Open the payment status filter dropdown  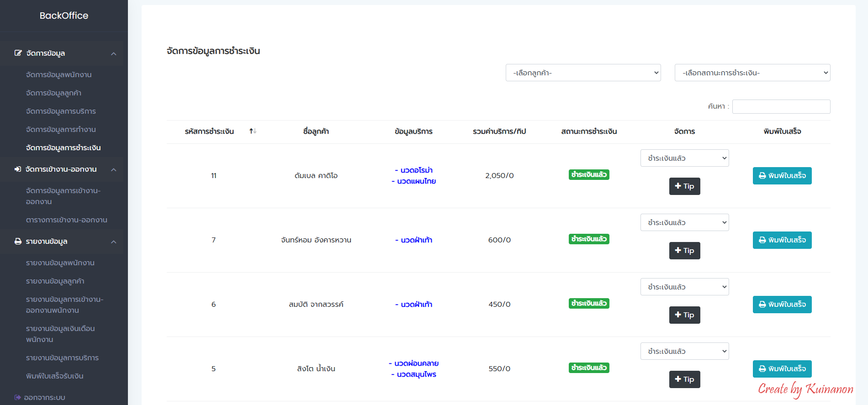752,73
